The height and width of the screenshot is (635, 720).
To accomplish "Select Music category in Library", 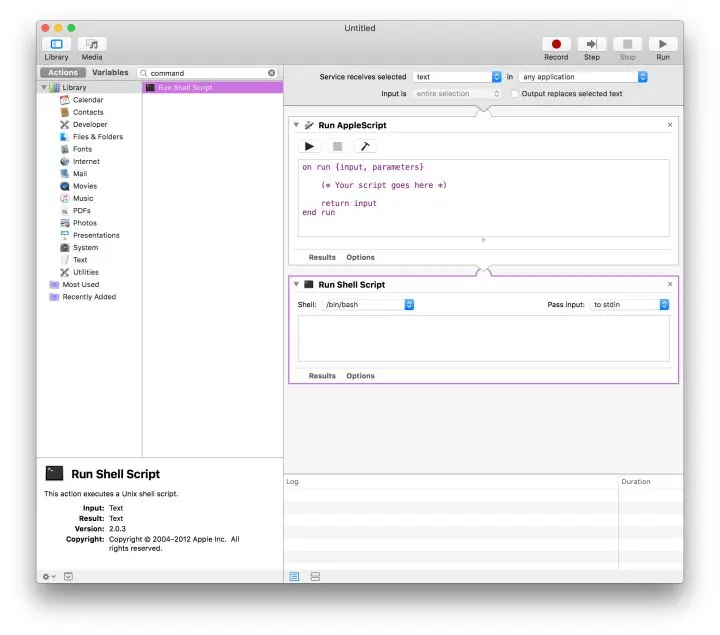I will (x=83, y=198).
